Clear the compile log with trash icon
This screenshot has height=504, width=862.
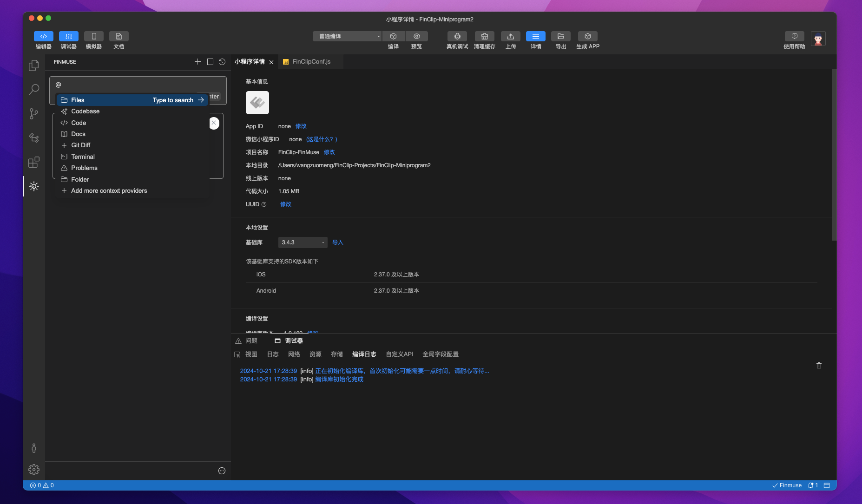(x=819, y=366)
